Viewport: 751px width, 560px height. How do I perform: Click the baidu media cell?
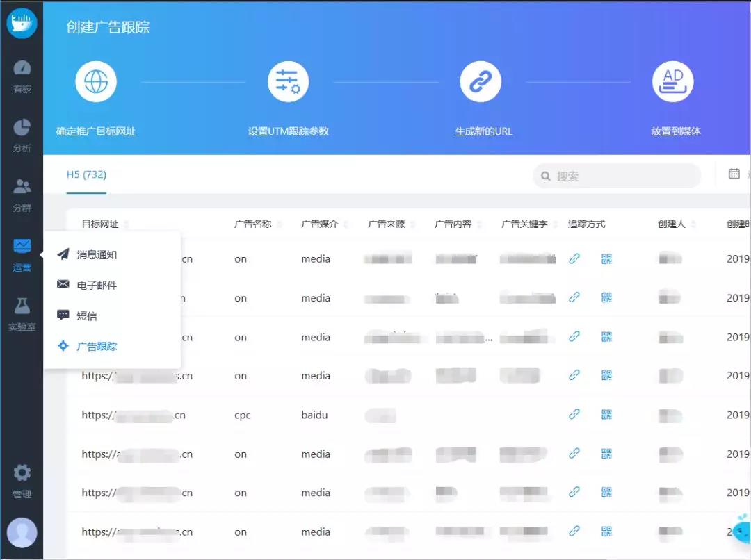coord(315,415)
